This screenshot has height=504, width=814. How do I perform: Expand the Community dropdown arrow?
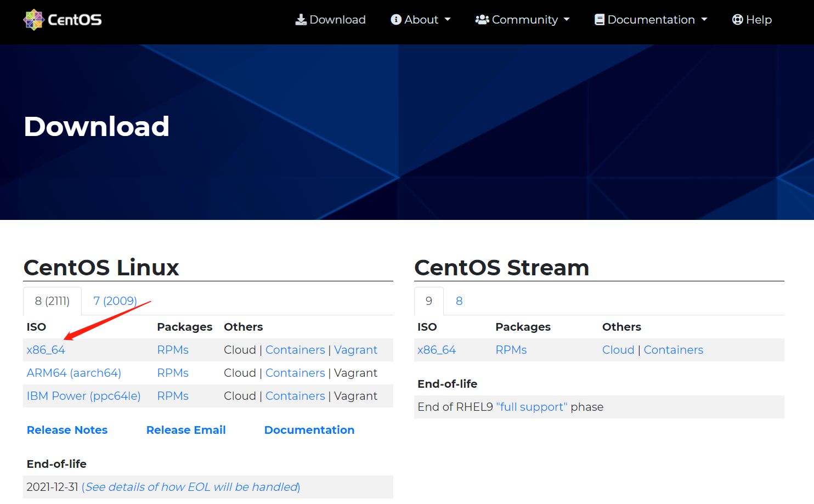(x=567, y=20)
